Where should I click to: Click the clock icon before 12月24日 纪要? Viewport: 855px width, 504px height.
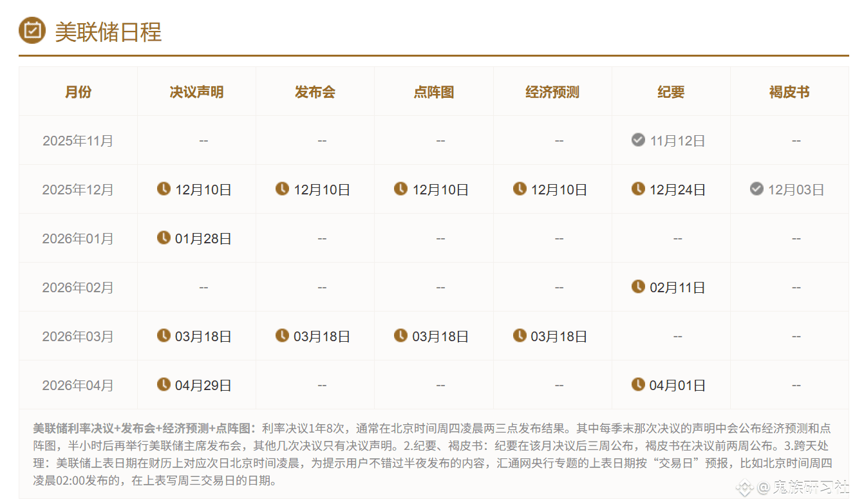[638, 189]
